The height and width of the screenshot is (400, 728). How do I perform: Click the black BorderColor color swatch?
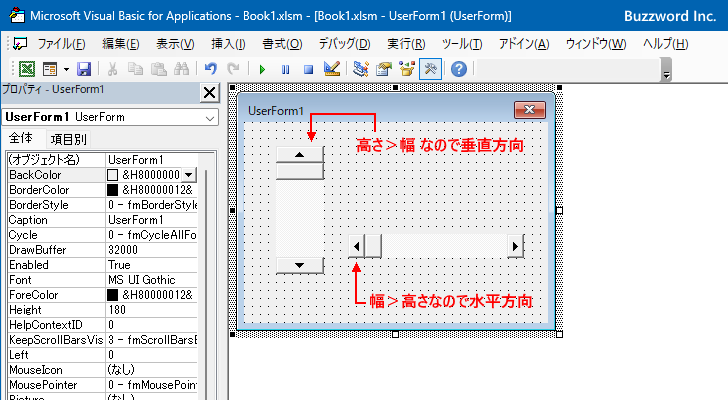click(112, 190)
